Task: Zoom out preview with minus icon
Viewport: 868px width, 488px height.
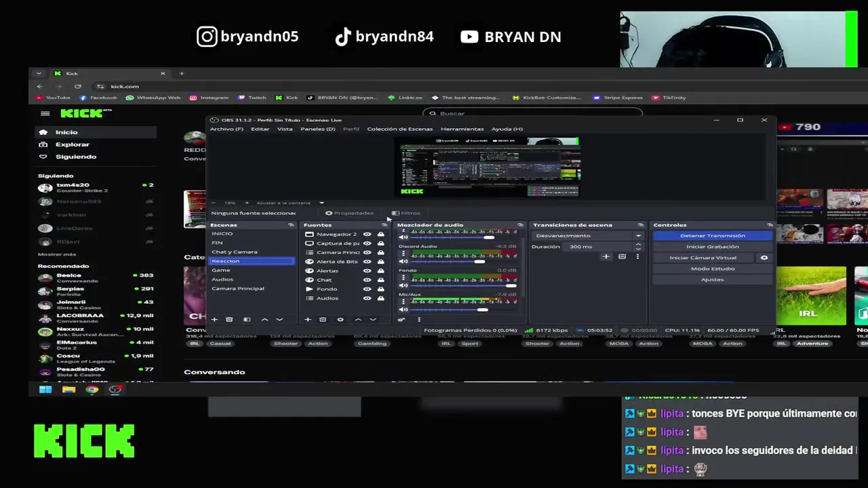Action: pos(214,203)
